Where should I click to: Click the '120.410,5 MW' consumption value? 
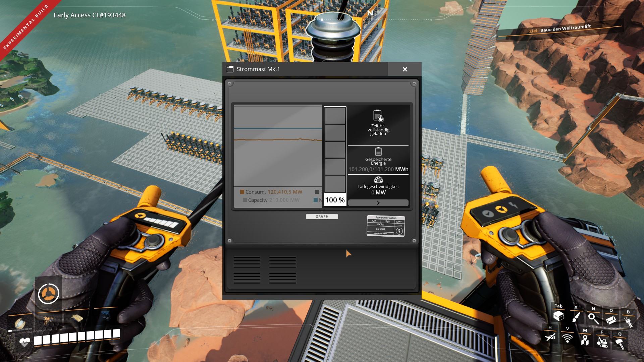tap(285, 192)
